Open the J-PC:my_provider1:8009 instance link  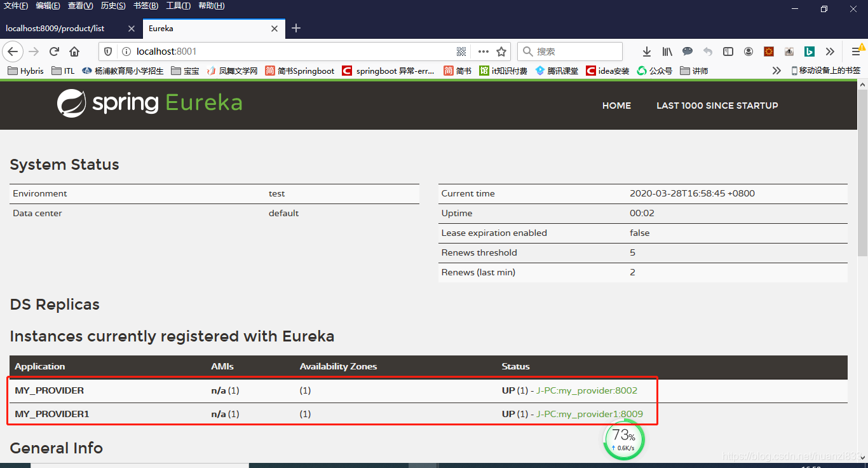pyautogui.click(x=590, y=414)
